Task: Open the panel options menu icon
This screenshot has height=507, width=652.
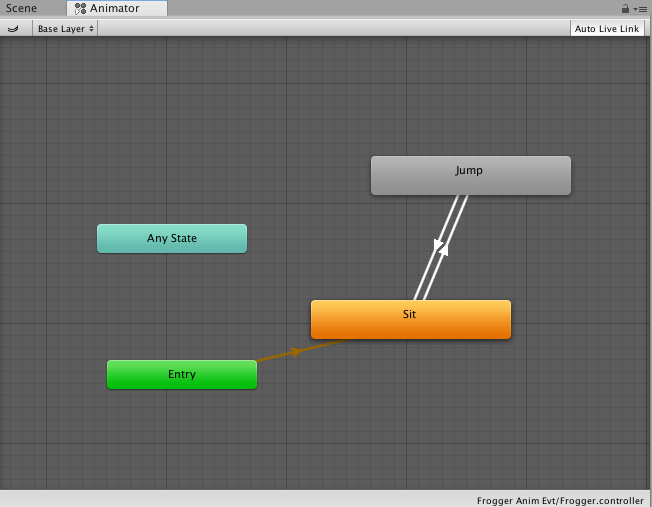Action: tap(640, 9)
